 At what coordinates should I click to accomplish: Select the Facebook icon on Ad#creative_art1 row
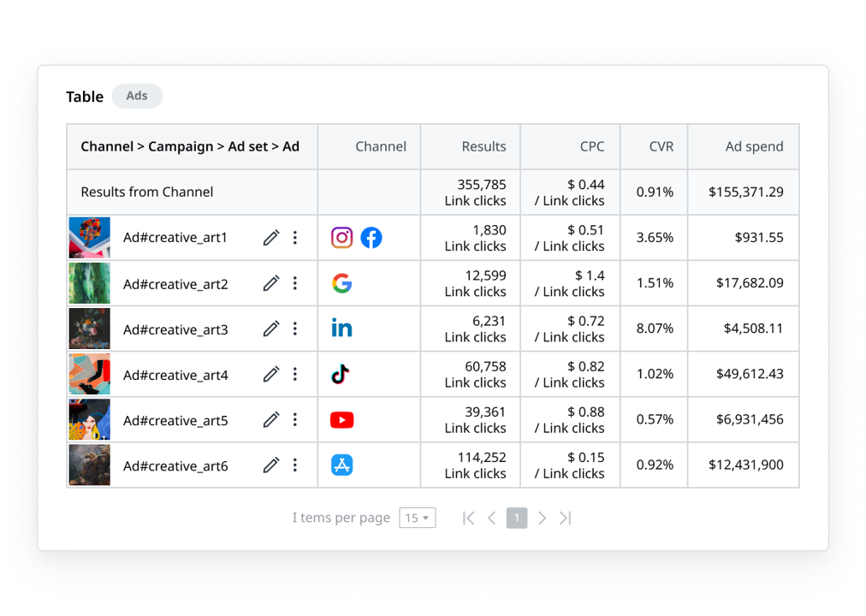371,237
